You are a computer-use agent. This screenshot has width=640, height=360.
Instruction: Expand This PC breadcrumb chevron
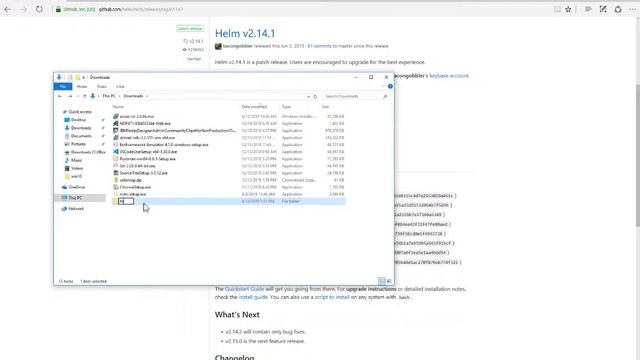119,96
